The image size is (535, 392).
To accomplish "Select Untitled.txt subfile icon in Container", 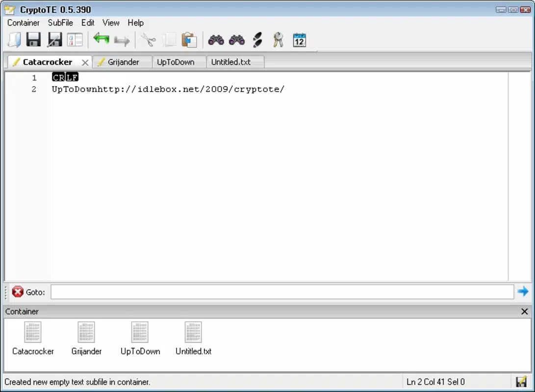I will [x=193, y=332].
